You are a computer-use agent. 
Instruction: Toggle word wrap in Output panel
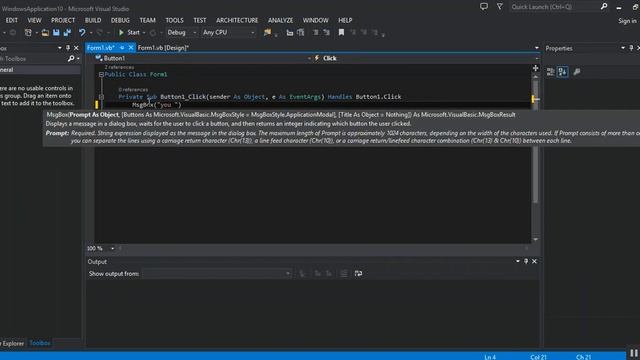(x=358, y=273)
